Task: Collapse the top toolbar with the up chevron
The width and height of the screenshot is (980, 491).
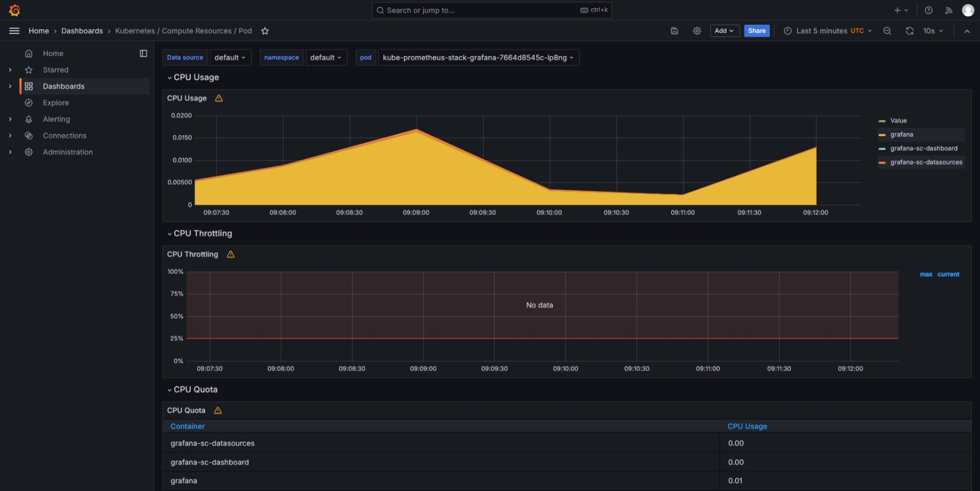Action: (967, 31)
